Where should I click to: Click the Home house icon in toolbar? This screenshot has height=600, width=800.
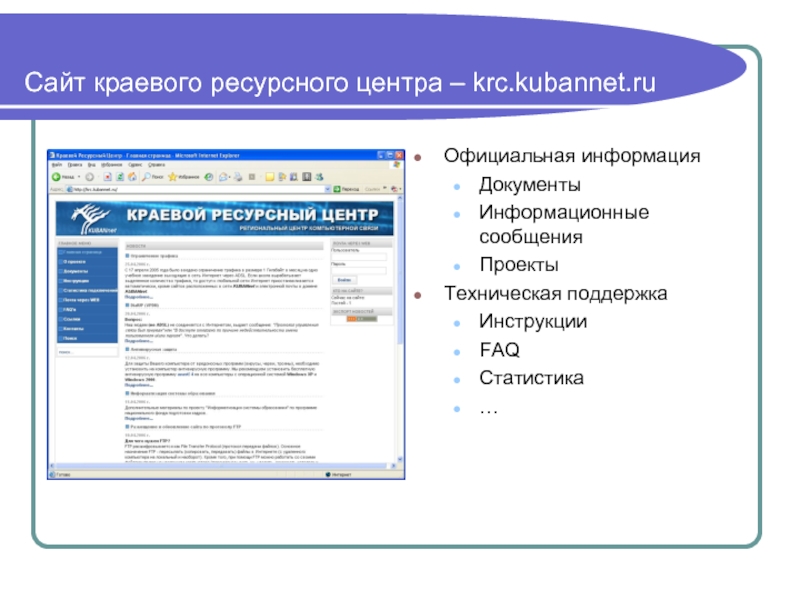pyautogui.click(x=132, y=177)
